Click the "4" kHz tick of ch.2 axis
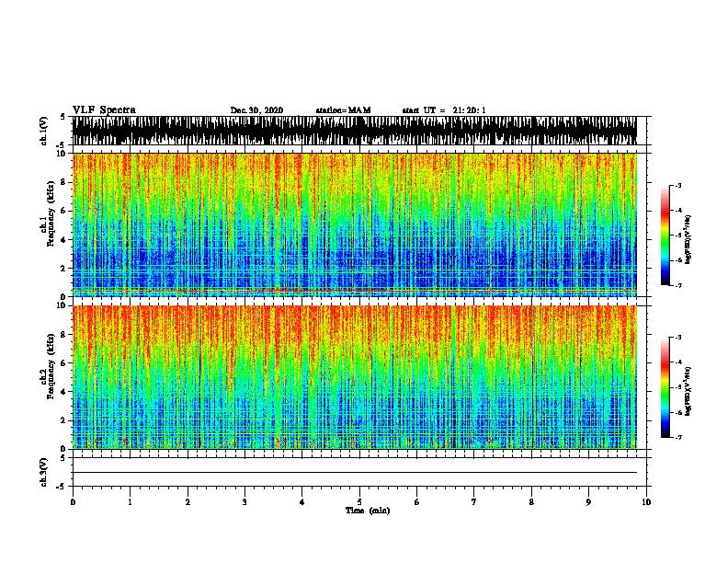The height and width of the screenshot is (563, 728). coord(64,392)
